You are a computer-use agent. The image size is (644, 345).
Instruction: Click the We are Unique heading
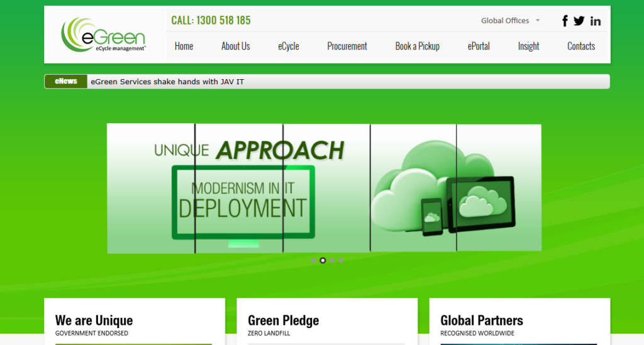click(94, 320)
